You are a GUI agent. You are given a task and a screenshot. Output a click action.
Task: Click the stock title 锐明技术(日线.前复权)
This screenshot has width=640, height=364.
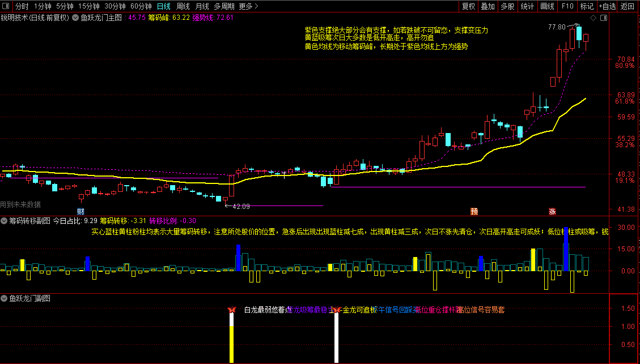point(35,18)
